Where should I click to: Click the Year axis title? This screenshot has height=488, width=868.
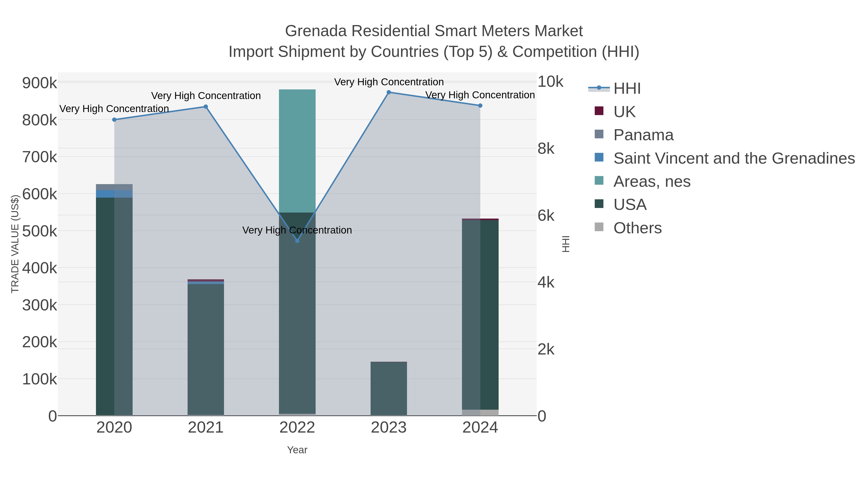click(297, 450)
